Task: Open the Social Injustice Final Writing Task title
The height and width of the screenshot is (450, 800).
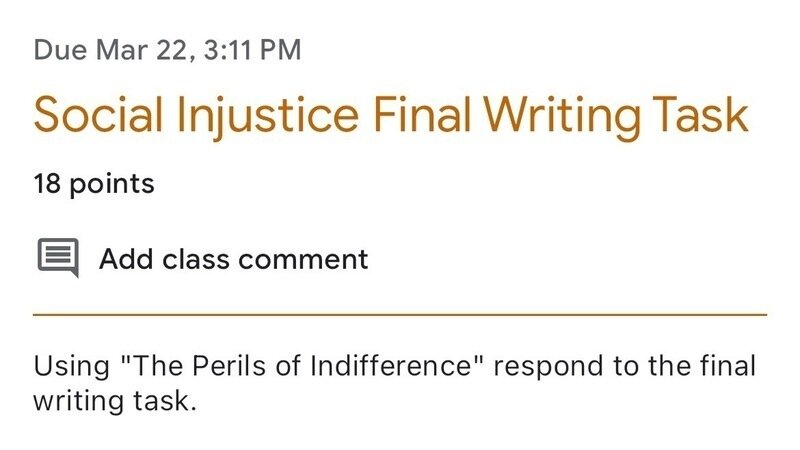Action: point(390,117)
